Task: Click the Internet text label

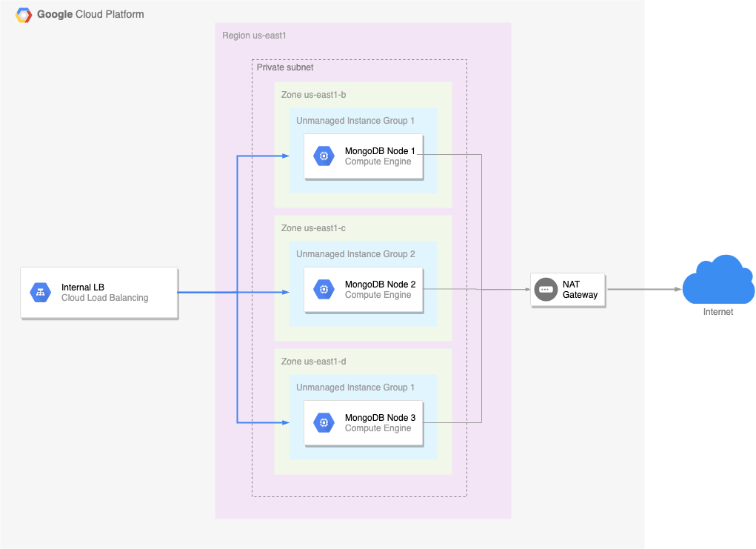Action: 717,312
